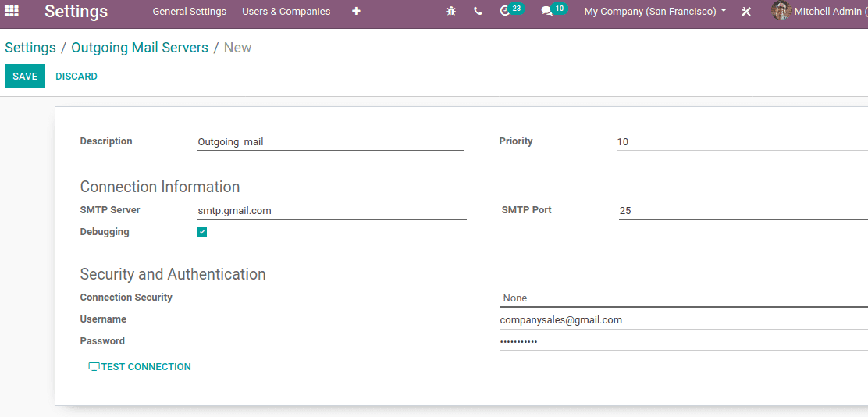Click the Priority field showing 10
Image resolution: width=868 pixels, height=417 pixels.
(742, 142)
